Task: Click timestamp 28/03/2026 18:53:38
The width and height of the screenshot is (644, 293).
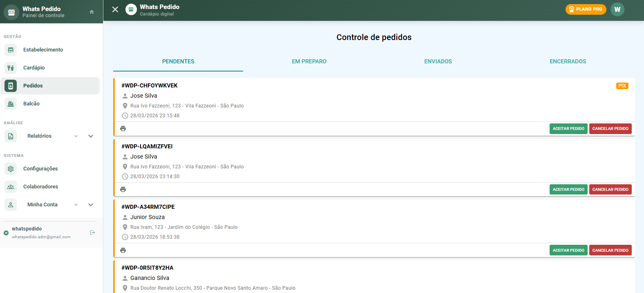Action: pyautogui.click(x=155, y=237)
